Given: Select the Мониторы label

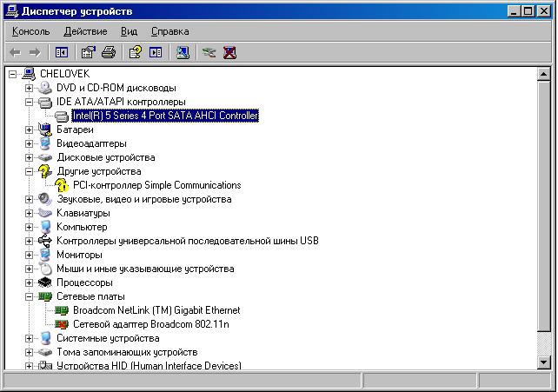Looking at the screenshot, I should tap(79, 255).
